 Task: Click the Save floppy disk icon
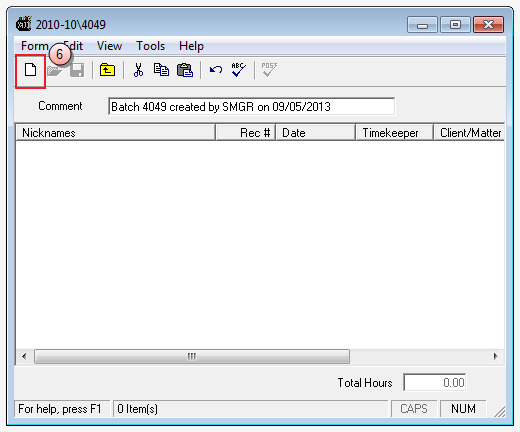click(x=77, y=70)
